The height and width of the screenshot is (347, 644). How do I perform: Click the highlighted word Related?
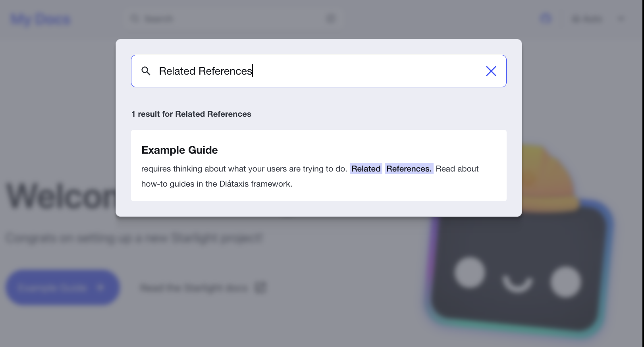coord(366,169)
